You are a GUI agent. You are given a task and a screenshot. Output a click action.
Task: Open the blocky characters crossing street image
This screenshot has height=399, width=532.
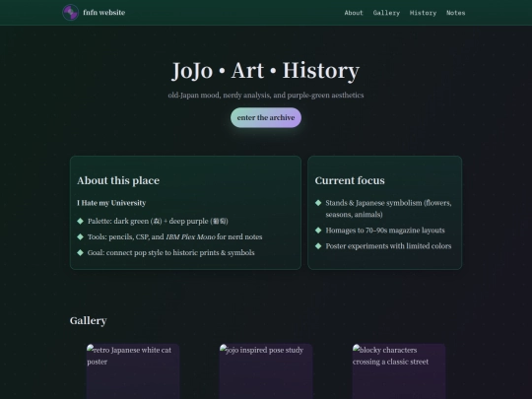[x=399, y=371]
